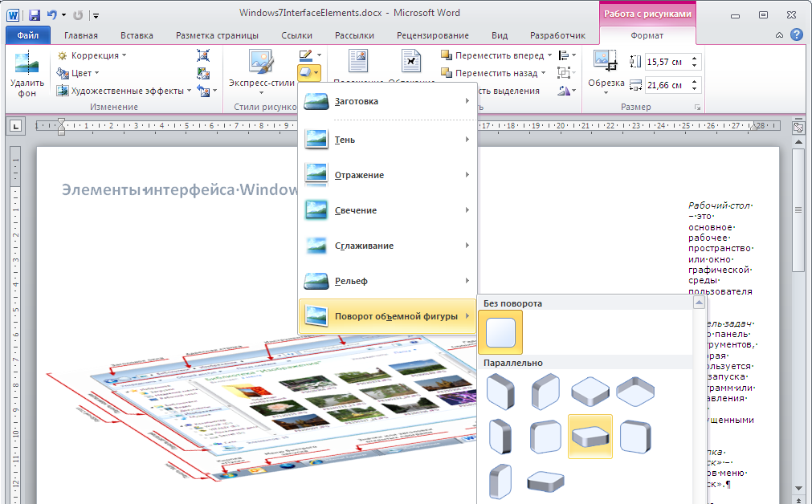Click the Change Picture icon
812x504 pixels.
click(203, 73)
